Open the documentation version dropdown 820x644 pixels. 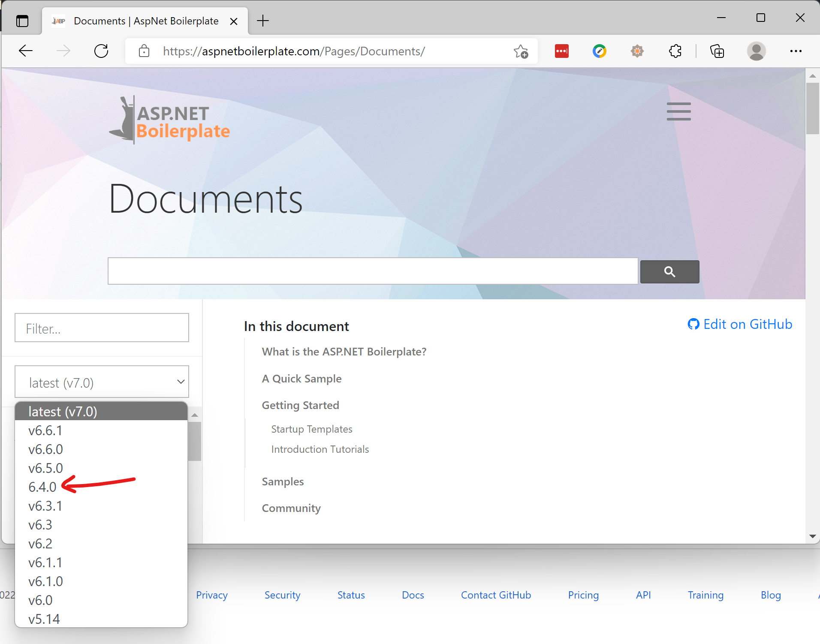pos(101,382)
